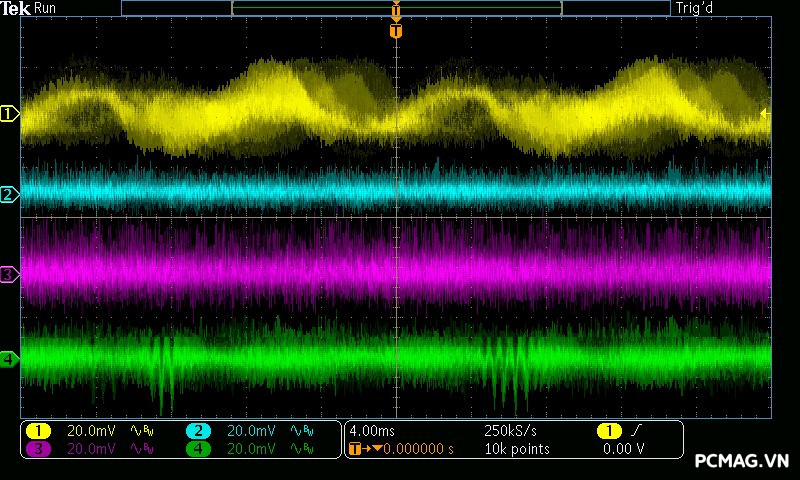This screenshot has width=800, height=480.
Task: Click the cyan channel 2 ground marker
Action: point(9,194)
